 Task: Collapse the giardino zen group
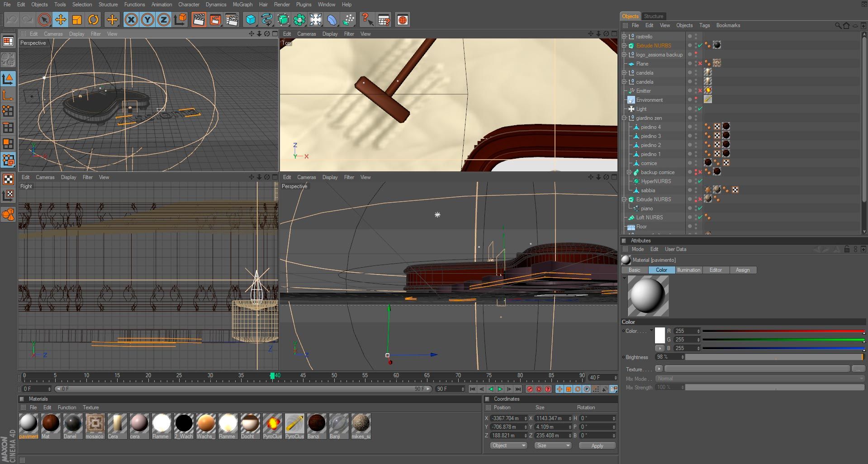click(623, 118)
